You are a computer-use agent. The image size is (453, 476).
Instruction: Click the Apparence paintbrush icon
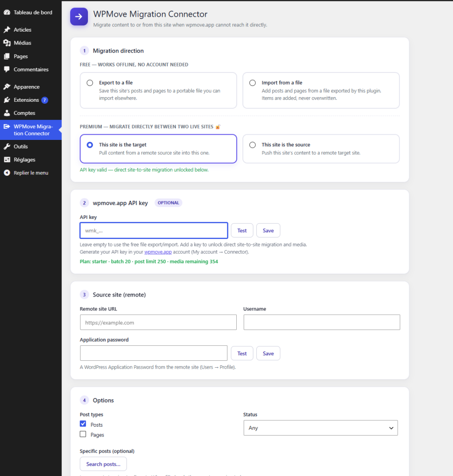[x=7, y=87]
